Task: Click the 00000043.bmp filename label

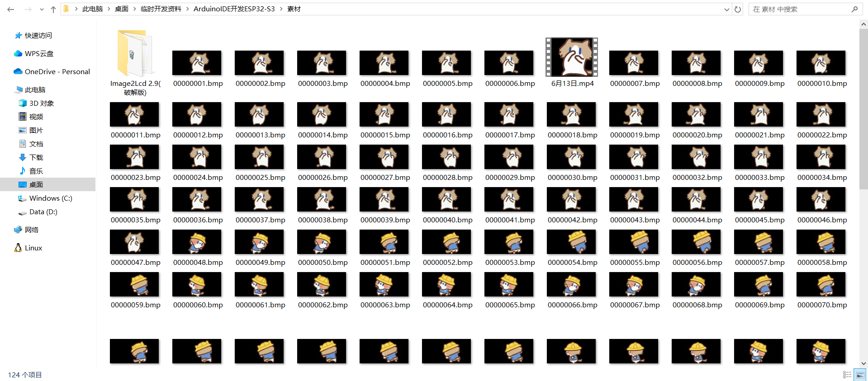Action: [635, 220]
